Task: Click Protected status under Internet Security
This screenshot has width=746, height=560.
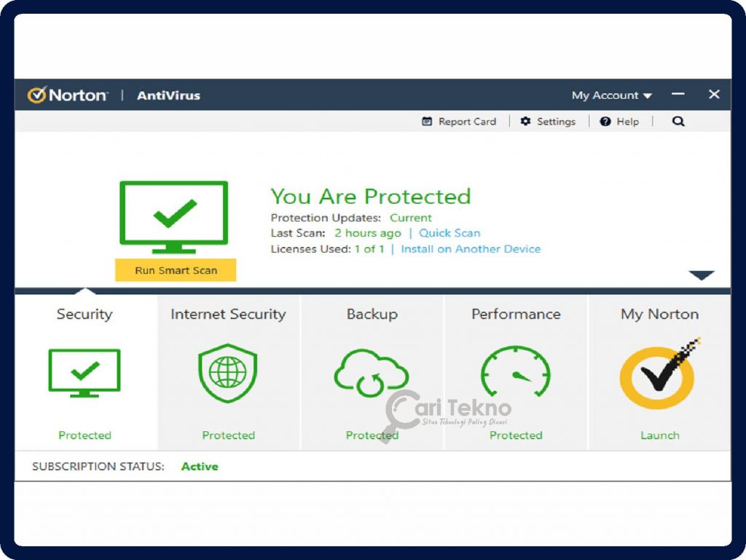Action: pyautogui.click(x=228, y=435)
